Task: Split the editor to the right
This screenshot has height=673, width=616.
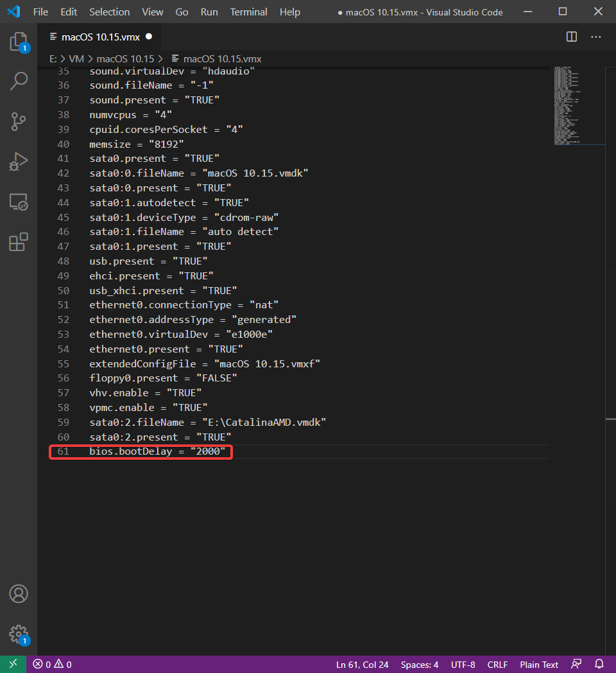Action: 571,37
